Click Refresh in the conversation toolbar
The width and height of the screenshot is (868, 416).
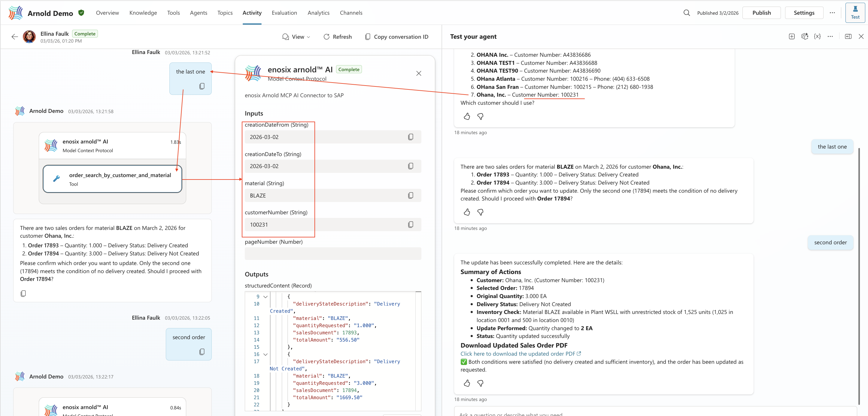(x=337, y=37)
